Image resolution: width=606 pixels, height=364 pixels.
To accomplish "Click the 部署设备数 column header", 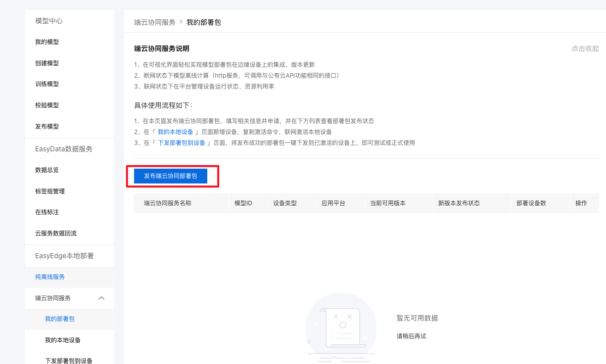I will (x=531, y=203).
